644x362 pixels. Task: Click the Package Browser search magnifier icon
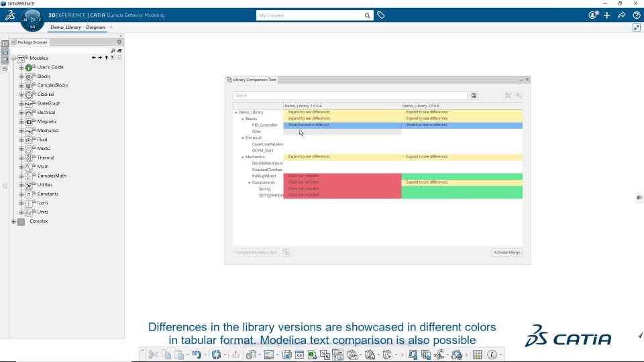(x=113, y=50)
